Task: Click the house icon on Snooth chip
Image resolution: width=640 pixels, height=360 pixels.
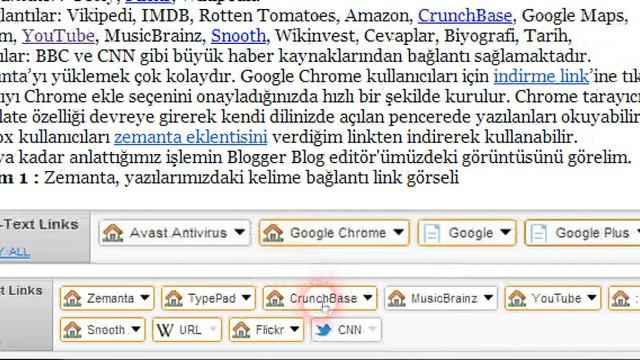Action: click(73, 330)
